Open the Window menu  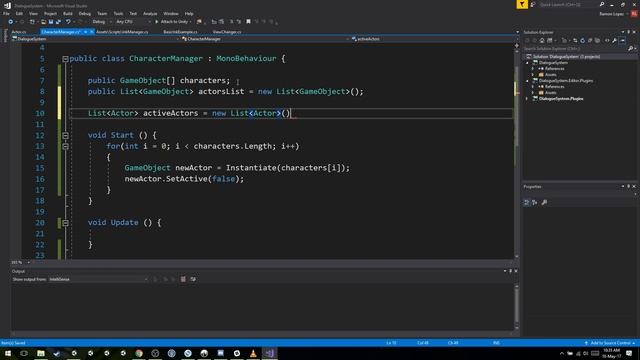pyautogui.click(x=171, y=13)
